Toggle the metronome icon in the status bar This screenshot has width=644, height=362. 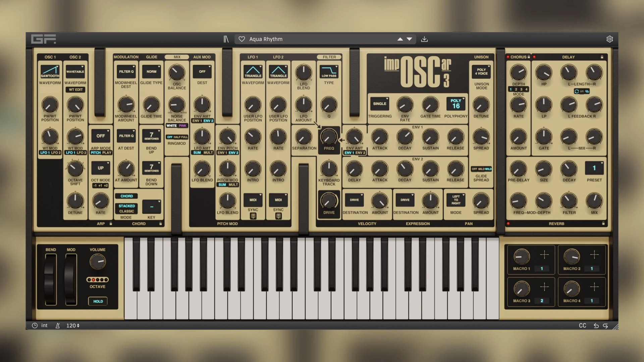(x=58, y=325)
